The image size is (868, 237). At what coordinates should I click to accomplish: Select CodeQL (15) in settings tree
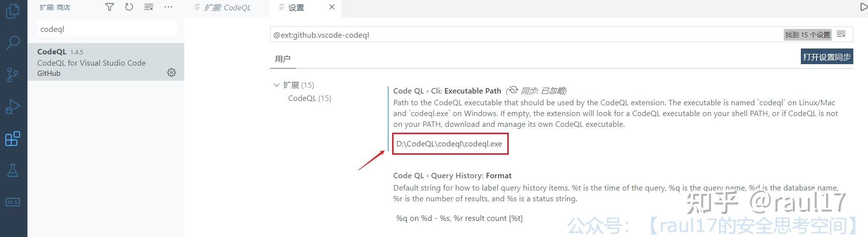pyautogui.click(x=309, y=98)
